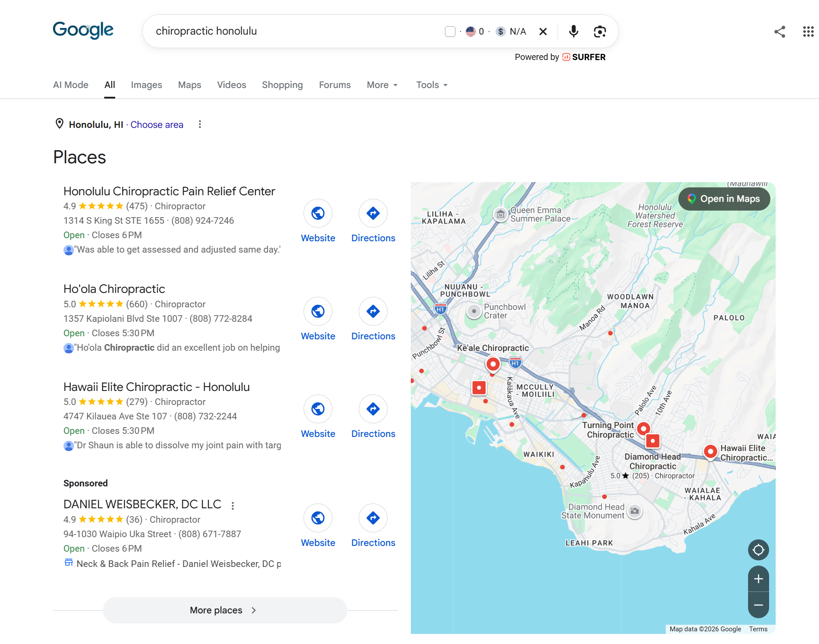Switch to the Images tab

click(x=146, y=85)
